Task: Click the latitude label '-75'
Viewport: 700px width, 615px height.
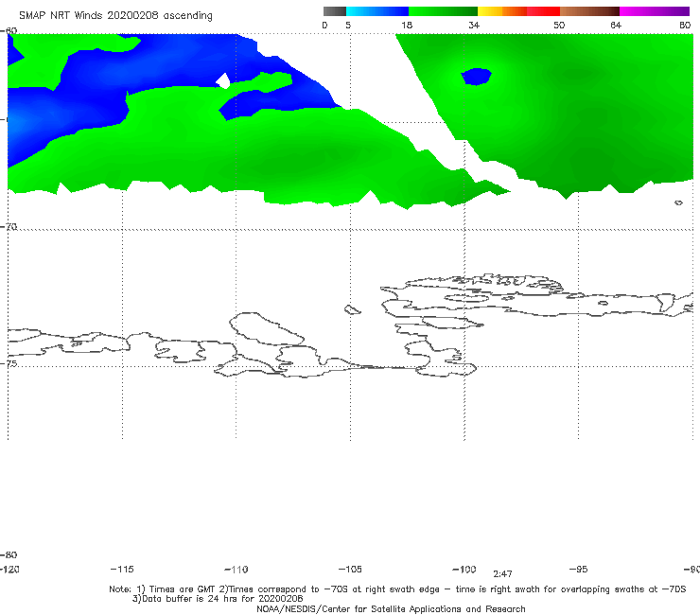Action: click(9, 363)
